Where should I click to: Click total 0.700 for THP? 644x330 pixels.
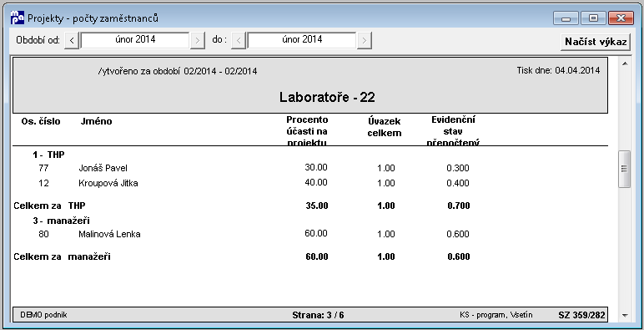point(459,206)
